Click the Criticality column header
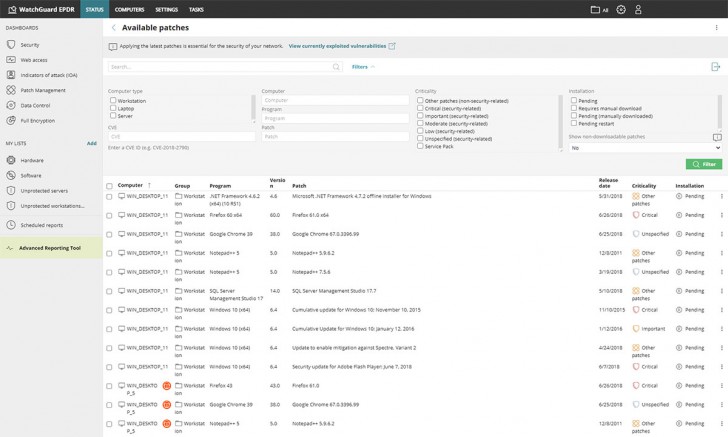 tap(644, 186)
